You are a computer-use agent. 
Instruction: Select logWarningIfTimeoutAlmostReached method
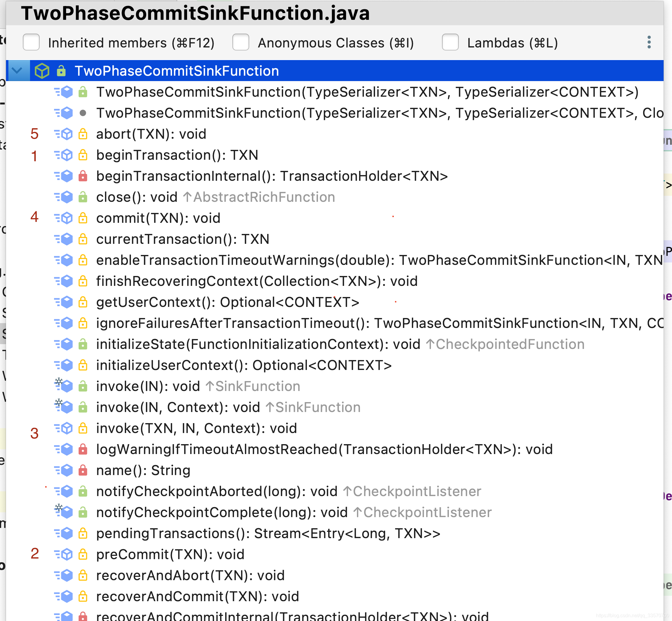pyautogui.click(x=324, y=449)
